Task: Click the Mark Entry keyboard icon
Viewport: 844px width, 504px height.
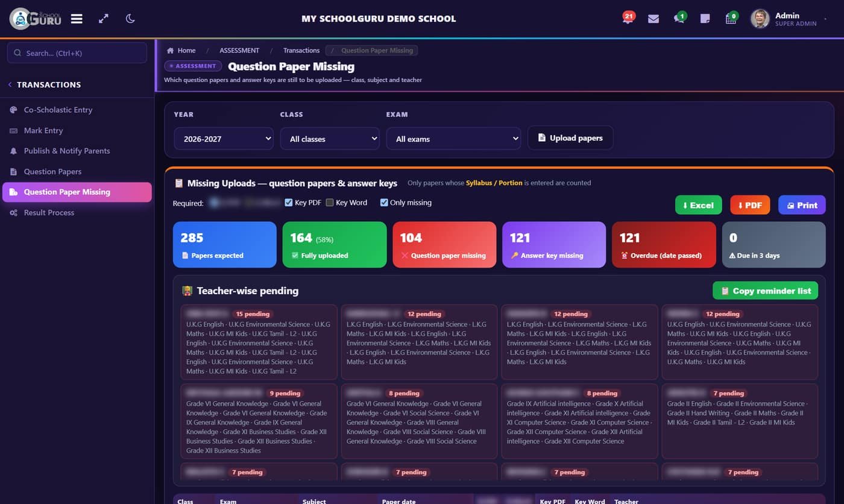Action: click(x=13, y=130)
